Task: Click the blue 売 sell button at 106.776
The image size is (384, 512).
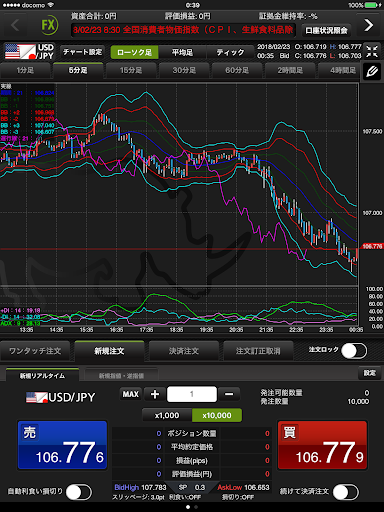Action: pos(62,445)
